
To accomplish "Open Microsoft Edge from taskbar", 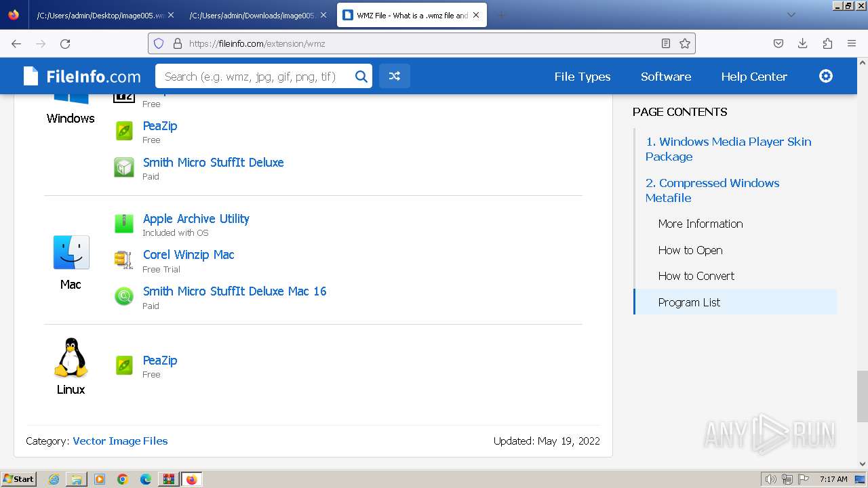I will (146, 479).
